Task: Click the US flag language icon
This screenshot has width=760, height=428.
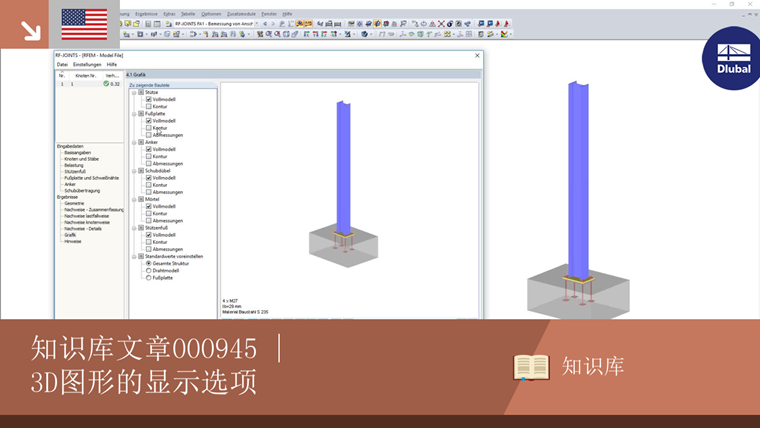Action: point(84,24)
